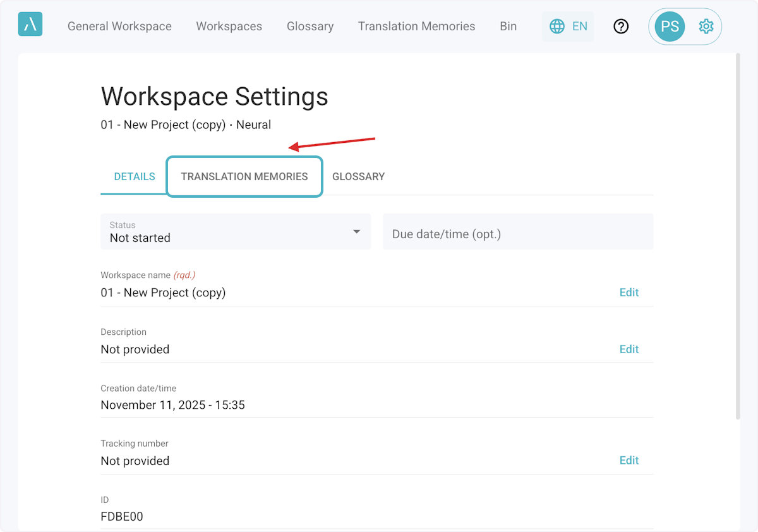The height and width of the screenshot is (532, 758).
Task: Switch to the GLOSSARY settings tab
Action: (358, 177)
